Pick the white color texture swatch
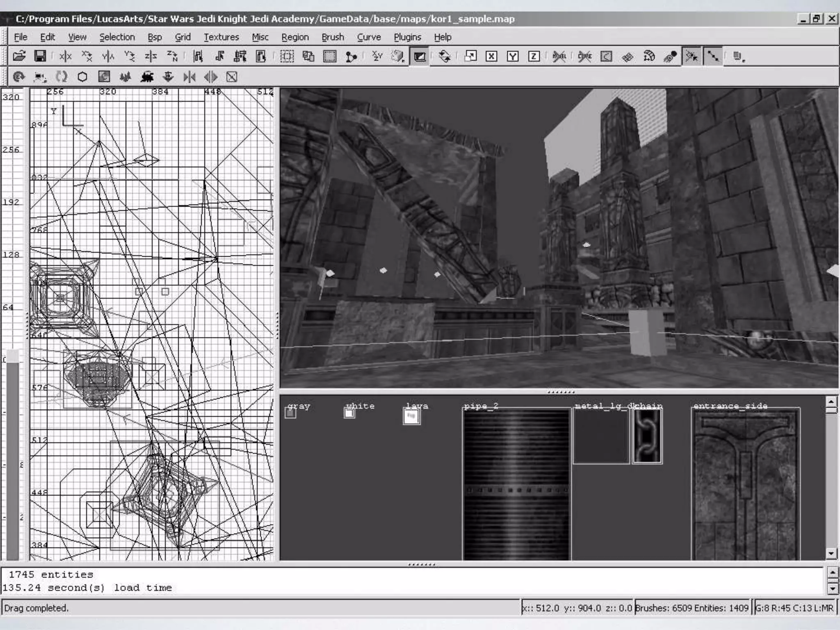 349,413
